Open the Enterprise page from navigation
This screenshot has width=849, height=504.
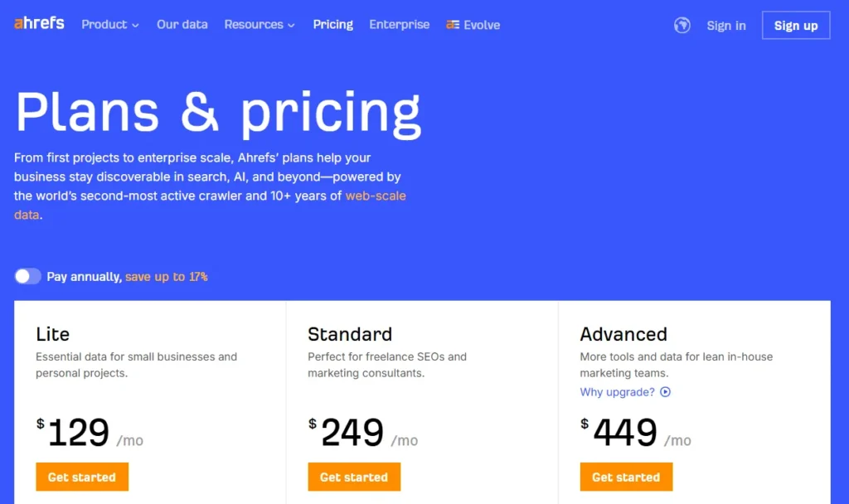pos(399,25)
